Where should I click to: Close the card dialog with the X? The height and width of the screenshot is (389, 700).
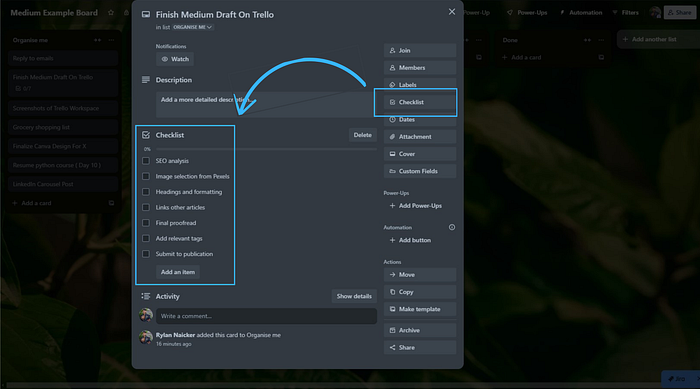[x=452, y=12]
